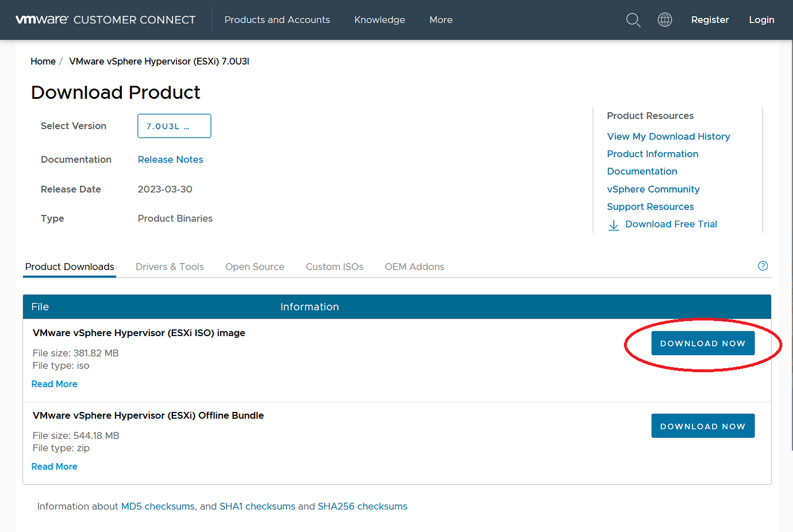Open the Products and Accounts menu
The height and width of the screenshot is (532, 793).
277,20
